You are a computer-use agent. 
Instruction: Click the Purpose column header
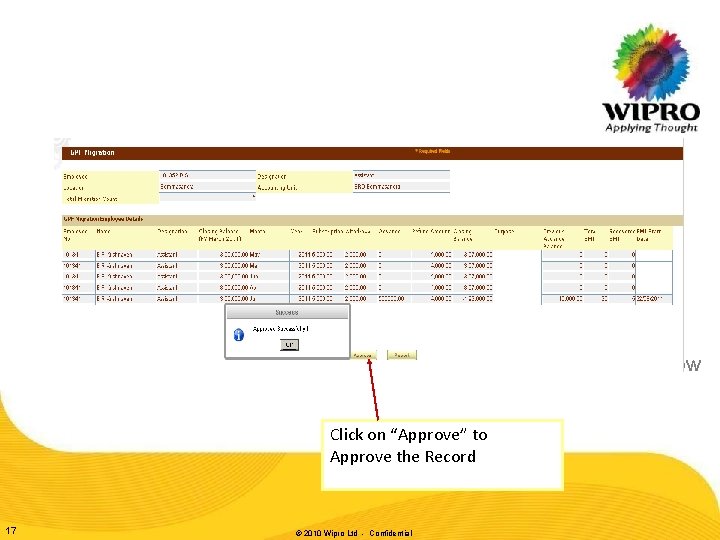pos(504,231)
